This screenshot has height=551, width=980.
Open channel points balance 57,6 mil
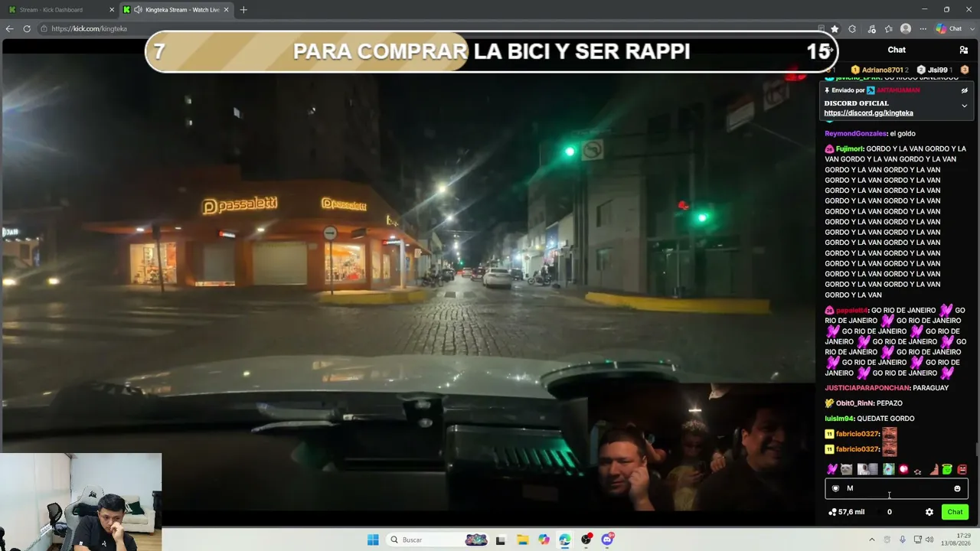(847, 512)
